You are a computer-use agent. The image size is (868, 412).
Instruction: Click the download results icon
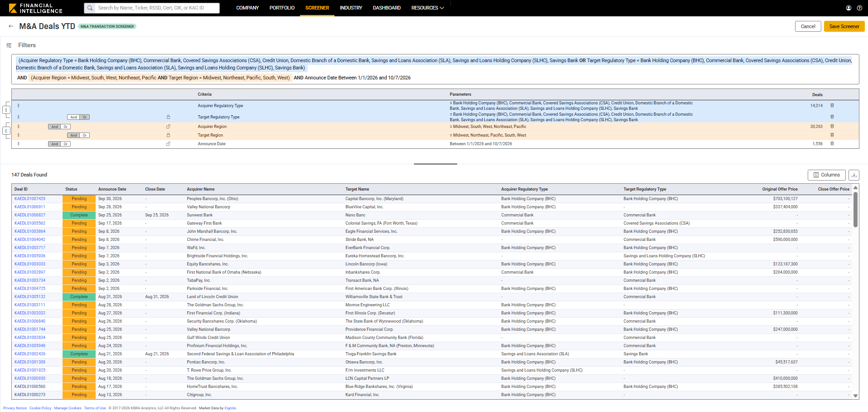[x=854, y=175]
